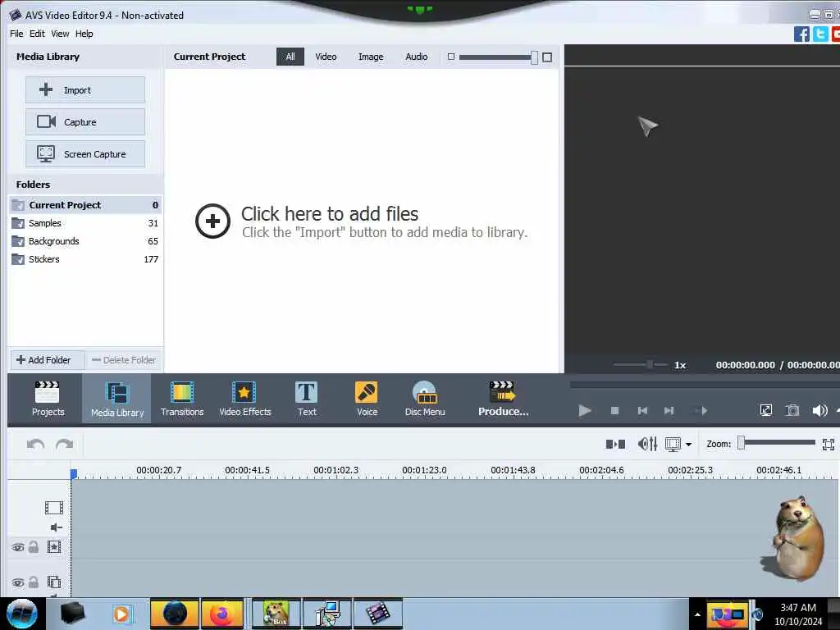Select the All filter tab
Image resolution: width=840 pixels, height=630 pixels.
(290, 57)
